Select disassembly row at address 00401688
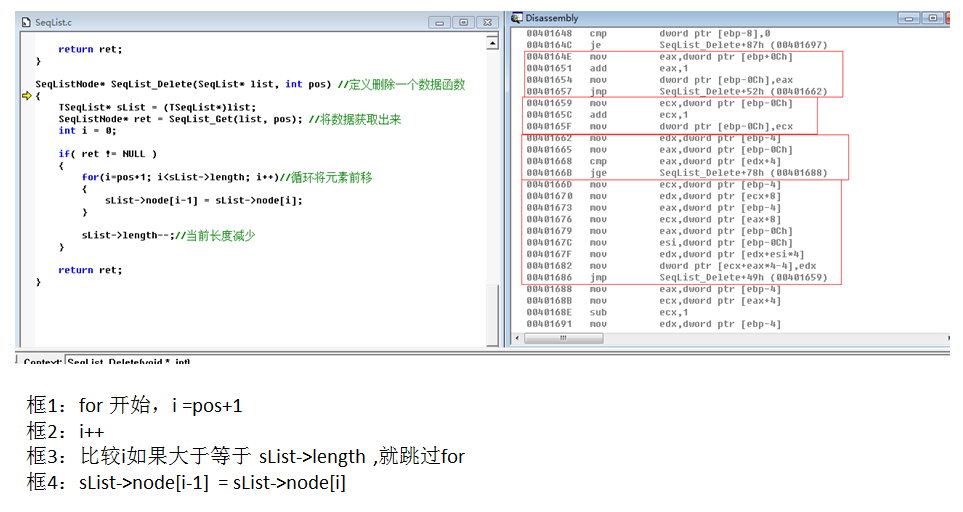The width and height of the screenshot is (963, 512). (653, 290)
